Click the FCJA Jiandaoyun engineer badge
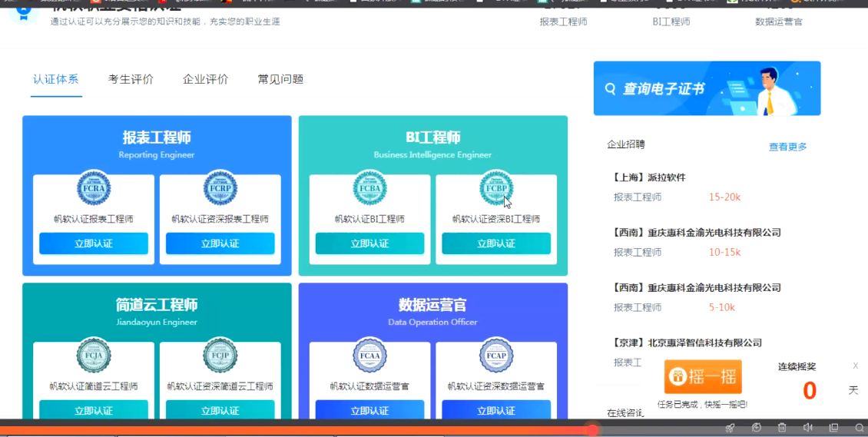This screenshot has height=437, width=868. coord(94,356)
